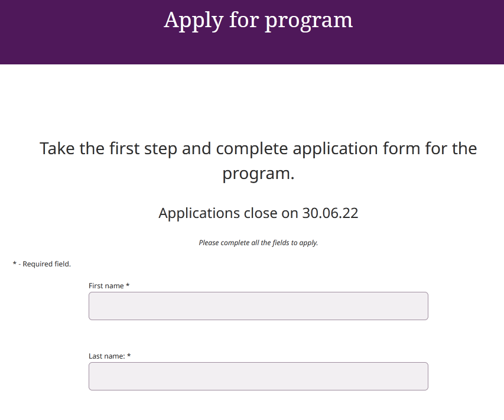Click the word "Apply" in the purple banner

pyautogui.click(x=193, y=21)
